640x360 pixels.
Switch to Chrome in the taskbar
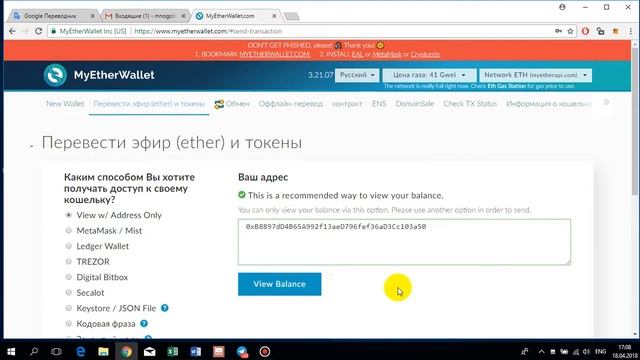(x=126, y=351)
